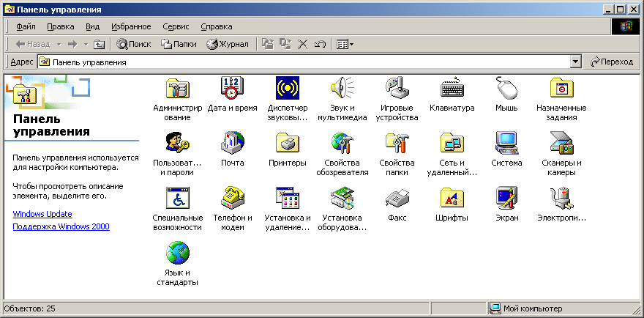Open the Сеть и удаленный доступ icon
This screenshot has height=318, width=644.
(452, 143)
